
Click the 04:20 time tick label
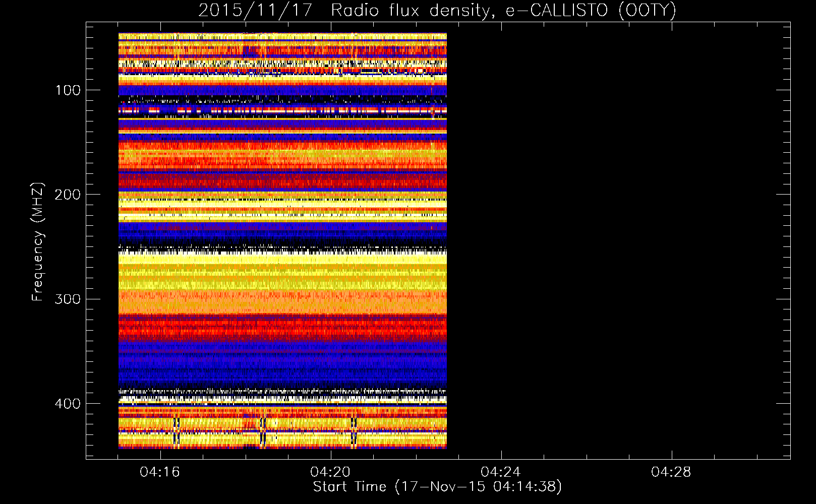[330, 472]
